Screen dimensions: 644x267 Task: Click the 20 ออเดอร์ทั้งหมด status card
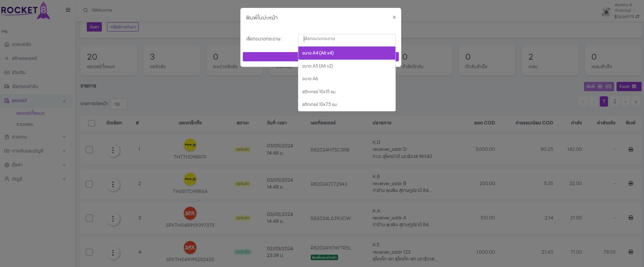[109, 60]
